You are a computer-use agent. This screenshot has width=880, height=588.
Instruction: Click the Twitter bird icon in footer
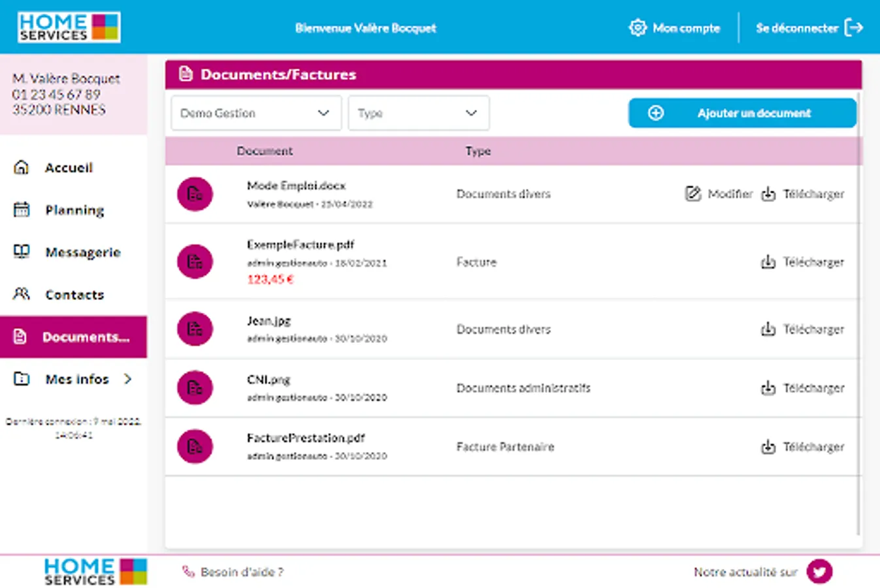point(819,572)
